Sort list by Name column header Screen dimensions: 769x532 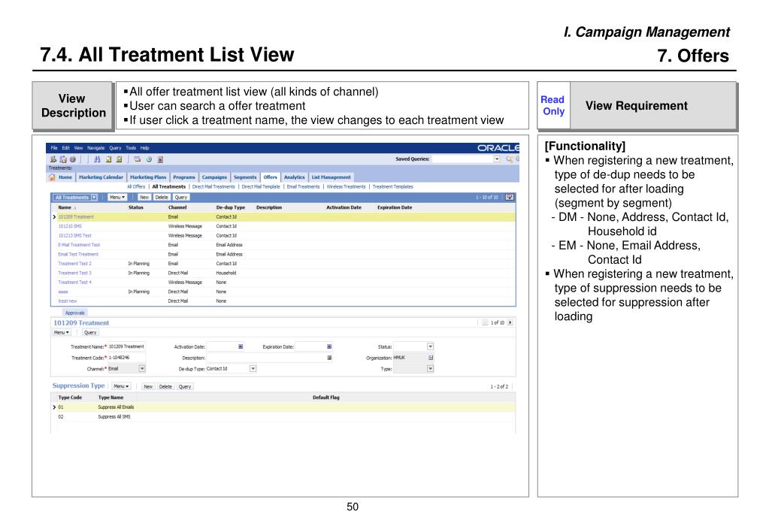pos(65,207)
